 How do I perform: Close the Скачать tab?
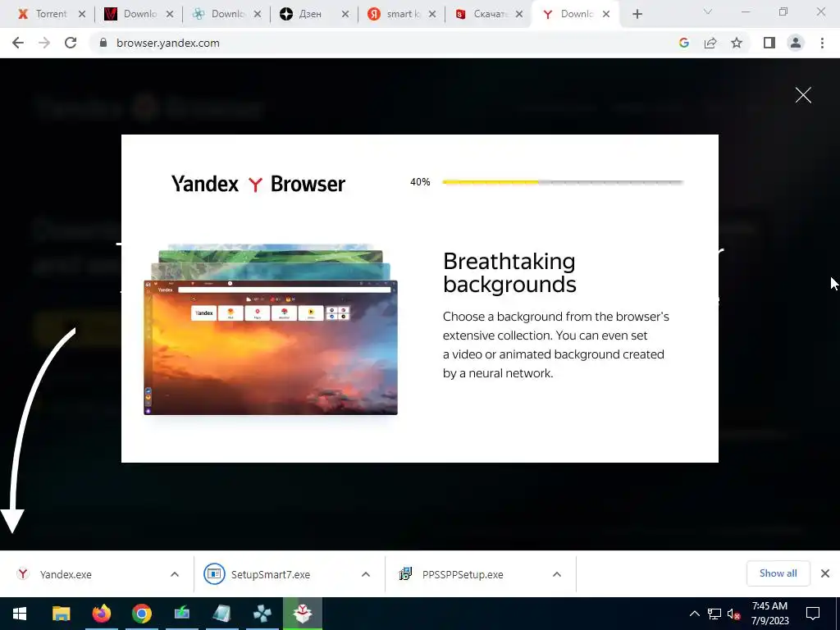pos(519,15)
